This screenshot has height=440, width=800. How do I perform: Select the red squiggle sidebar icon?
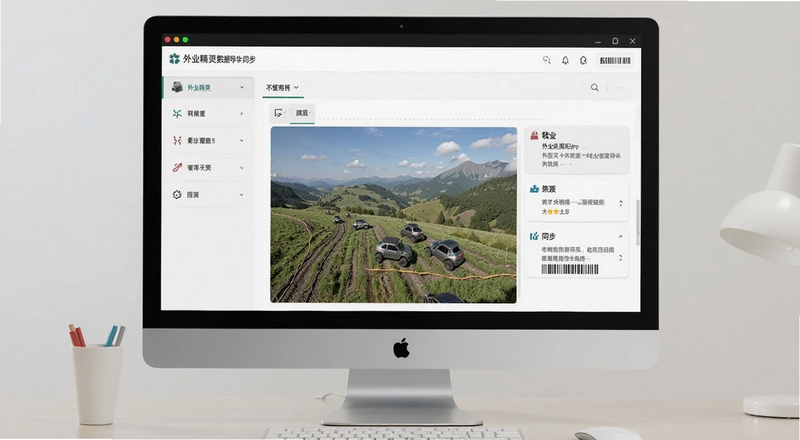[177, 140]
